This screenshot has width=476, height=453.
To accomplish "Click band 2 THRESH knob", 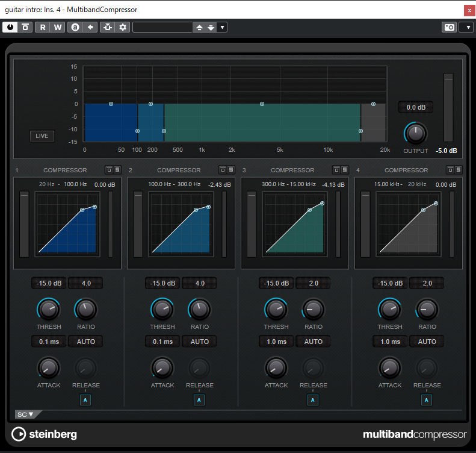I will point(162,310).
